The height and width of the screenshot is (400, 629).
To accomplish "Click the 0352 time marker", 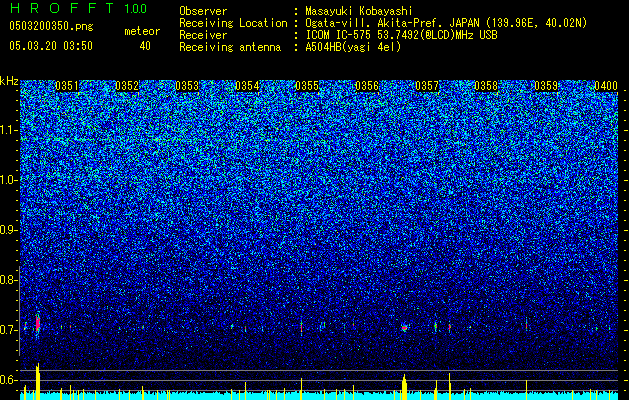I will pyautogui.click(x=127, y=86).
